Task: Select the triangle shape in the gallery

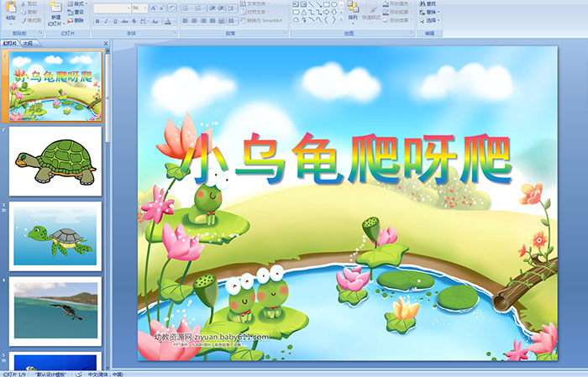Action: (x=304, y=13)
